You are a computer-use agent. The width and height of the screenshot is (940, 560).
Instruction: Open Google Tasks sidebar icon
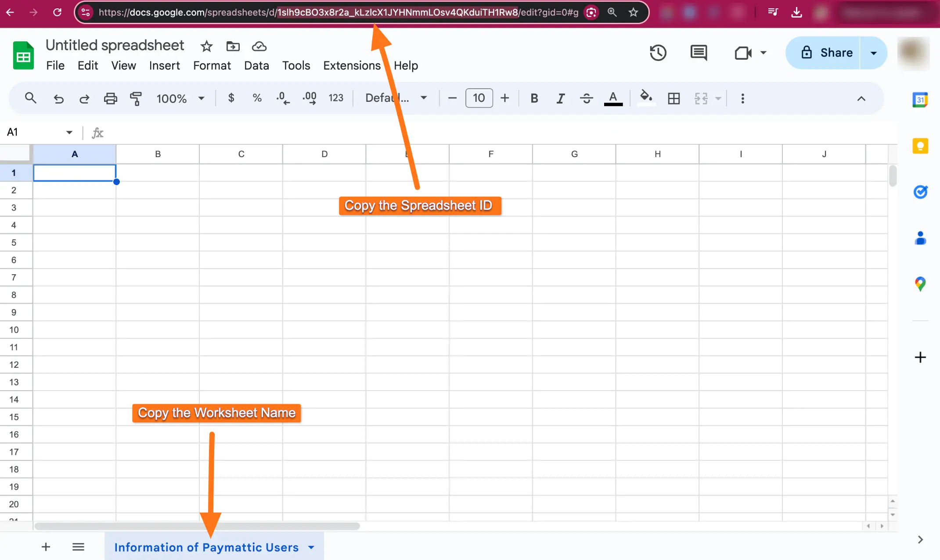[x=920, y=192]
